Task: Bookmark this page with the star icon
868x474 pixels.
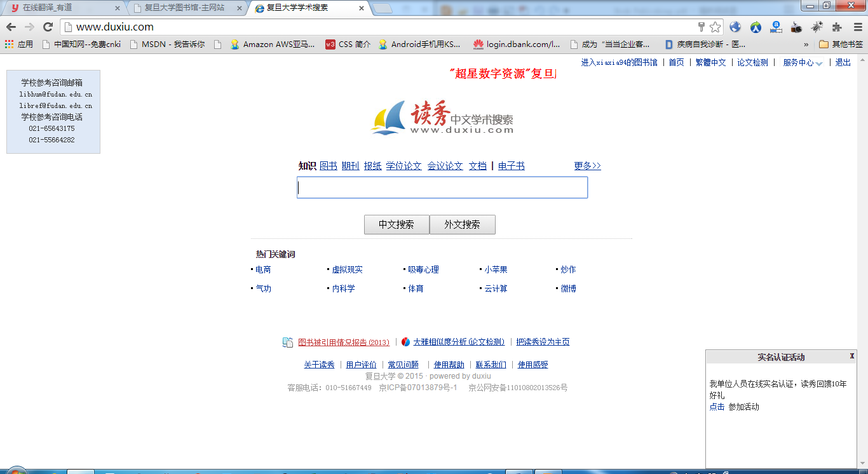Action: click(715, 27)
